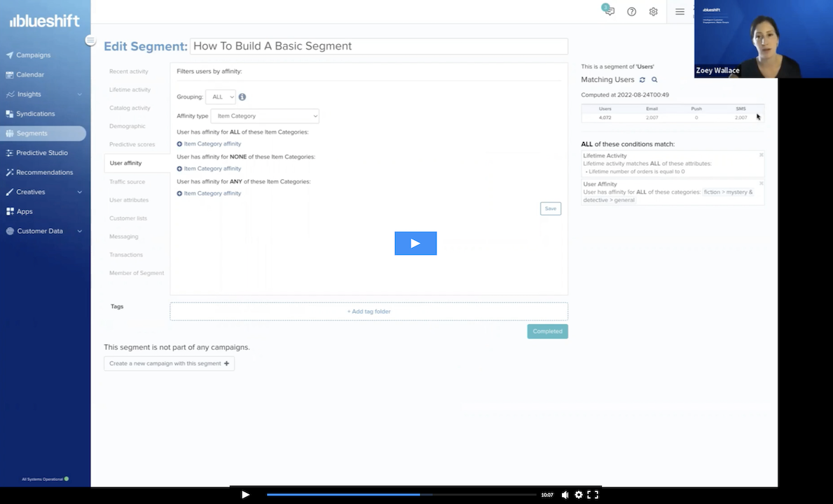The height and width of the screenshot is (504, 833).
Task: Open the hamburger menu in the header
Action: (x=680, y=12)
